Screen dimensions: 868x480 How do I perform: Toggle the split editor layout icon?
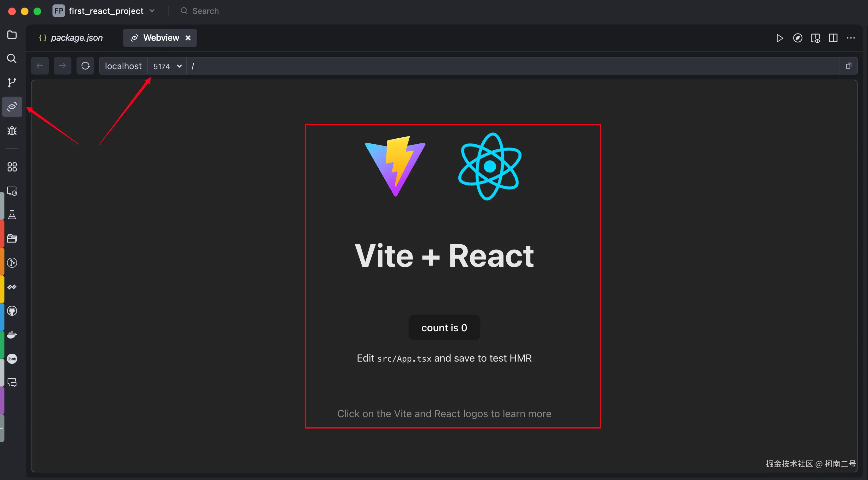(x=833, y=38)
